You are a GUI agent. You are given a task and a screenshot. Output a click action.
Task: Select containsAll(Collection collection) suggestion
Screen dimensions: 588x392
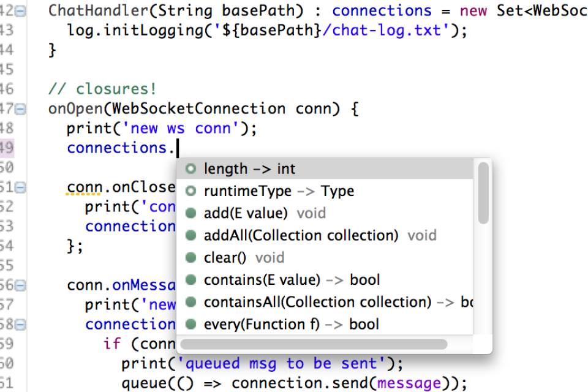[325, 301]
